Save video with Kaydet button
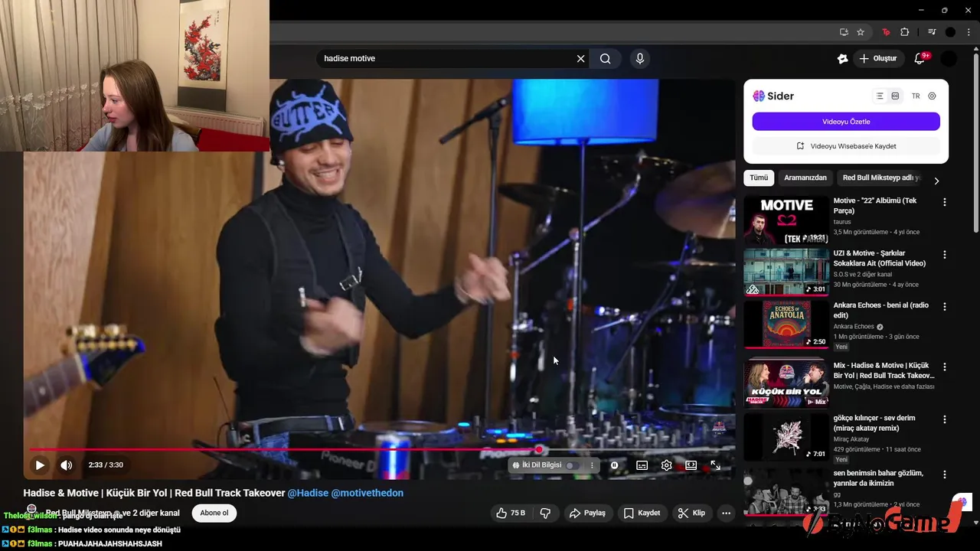This screenshot has width=980, height=551. (642, 513)
